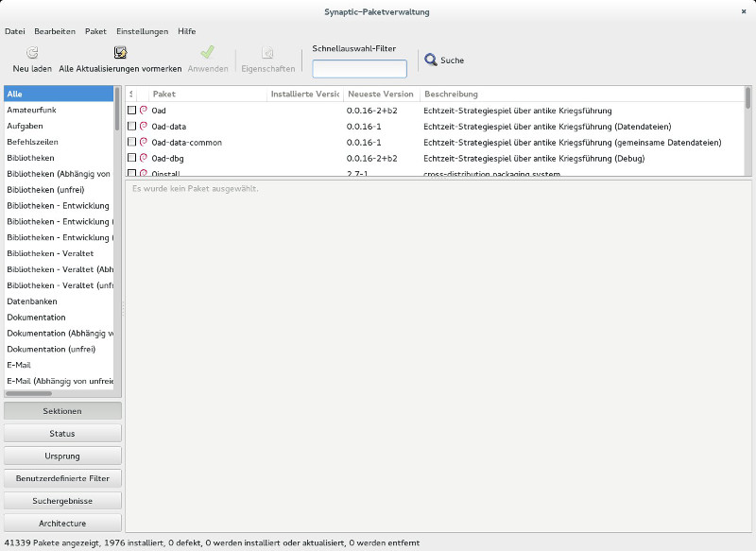756x551 pixels.
Task: Click version 0.0.16-1 of 0ad-data-common row
Action: 364,142
